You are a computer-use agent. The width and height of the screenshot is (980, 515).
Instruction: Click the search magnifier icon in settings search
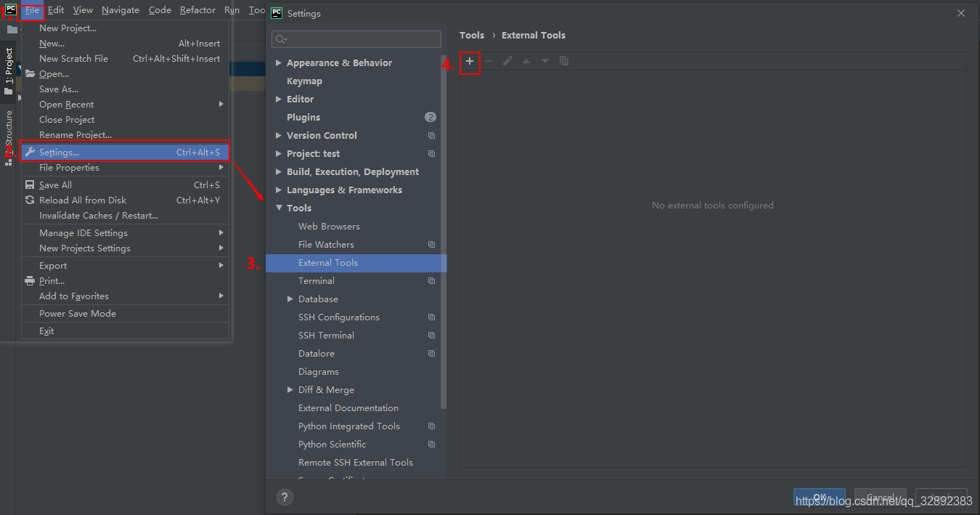280,39
